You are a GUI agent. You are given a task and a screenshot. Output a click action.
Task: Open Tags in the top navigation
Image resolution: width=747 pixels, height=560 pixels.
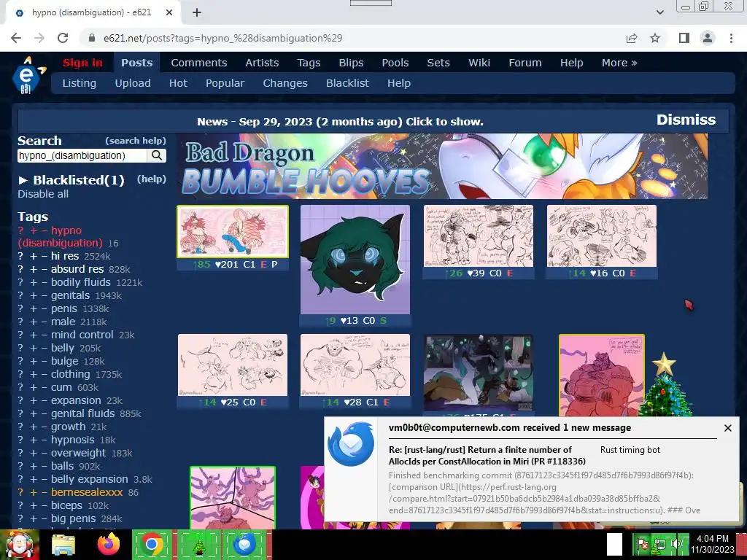(309, 63)
